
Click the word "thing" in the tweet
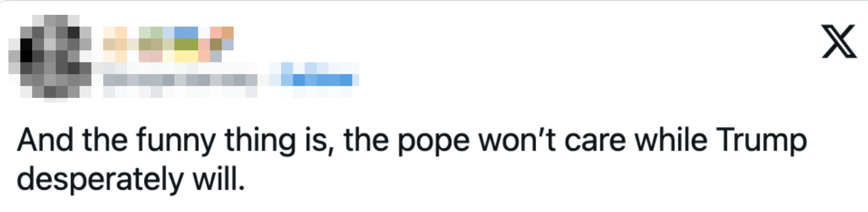click(x=260, y=141)
